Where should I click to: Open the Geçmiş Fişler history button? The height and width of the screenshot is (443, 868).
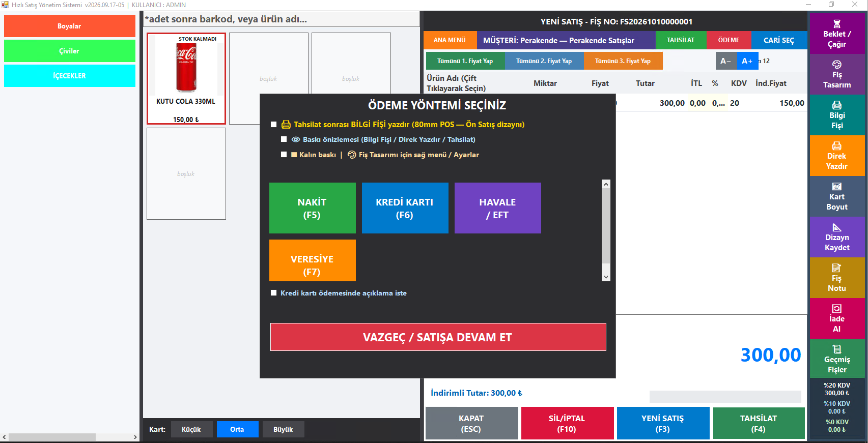point(837,359)
